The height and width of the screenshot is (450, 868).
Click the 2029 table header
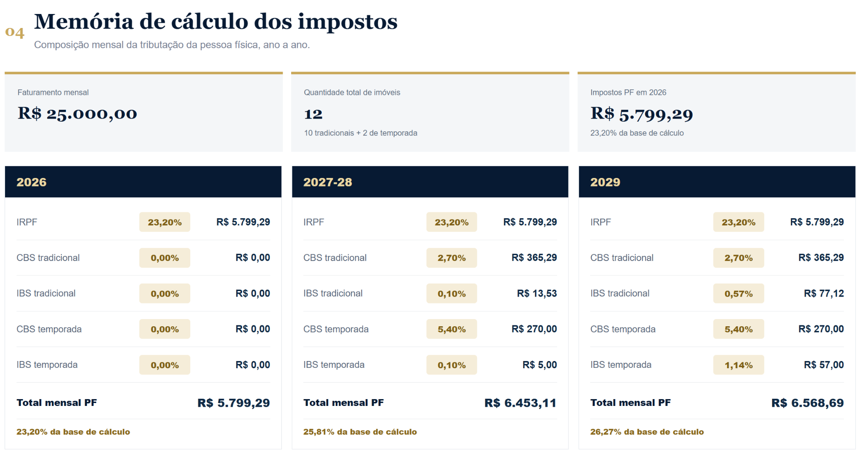[717, 182]
